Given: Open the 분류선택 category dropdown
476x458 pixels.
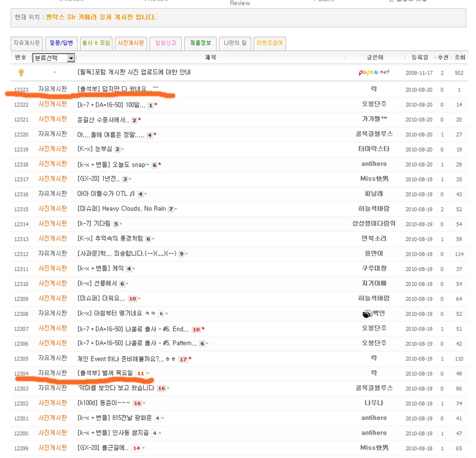Looking at the screenshot, I should (54, 58).
